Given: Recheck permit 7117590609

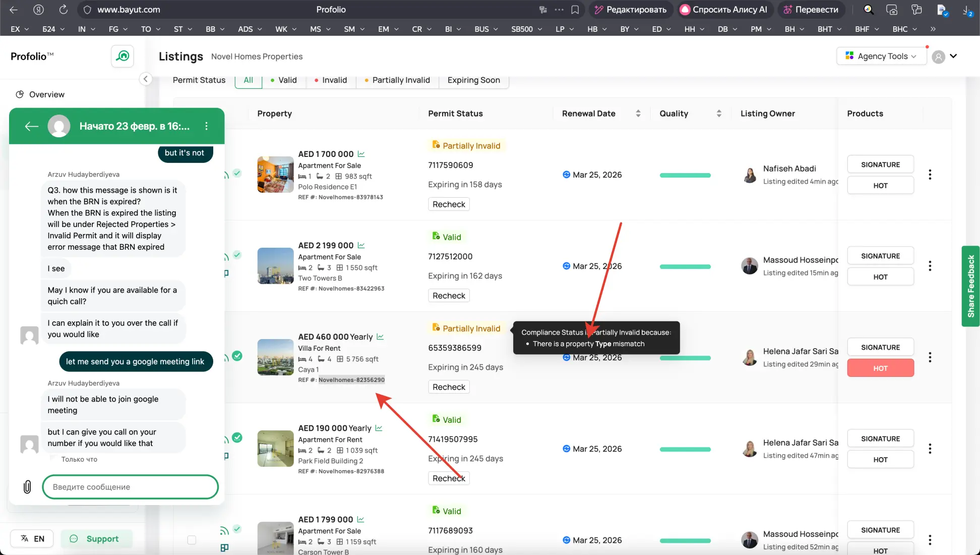Looking at the screenshot, I should 449,204.
